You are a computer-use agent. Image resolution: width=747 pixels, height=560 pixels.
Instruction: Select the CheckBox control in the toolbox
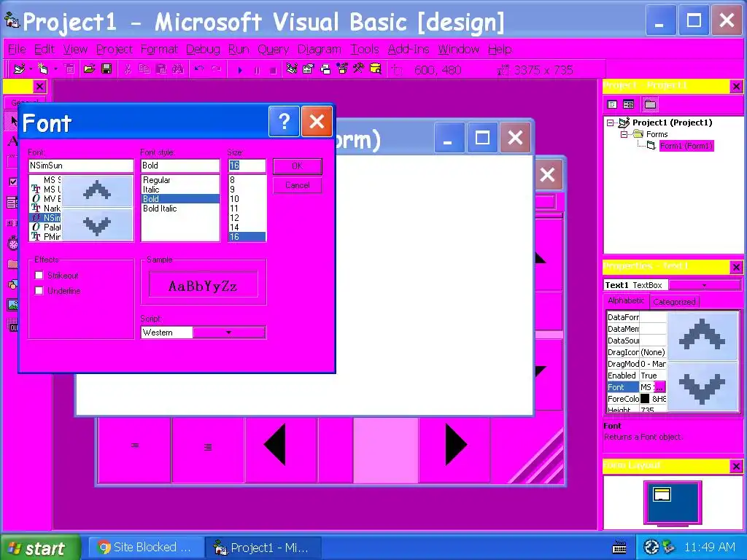[12, 182]
